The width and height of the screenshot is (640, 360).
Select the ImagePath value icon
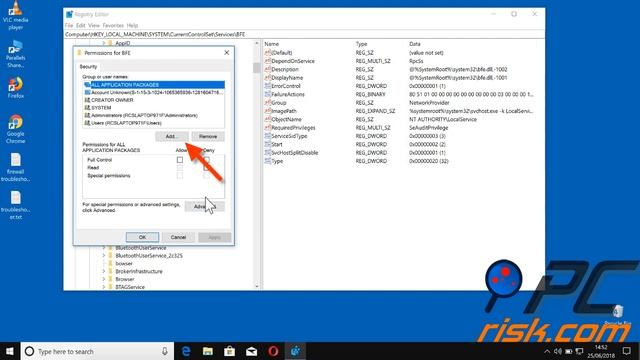tap(268, 111)
